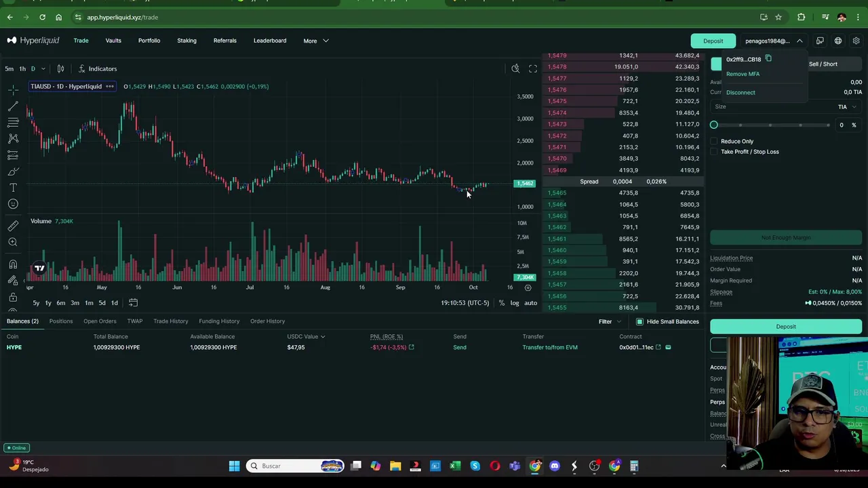Open the More menu dropdown
868x488 pixels.
[x=316, y=41]
